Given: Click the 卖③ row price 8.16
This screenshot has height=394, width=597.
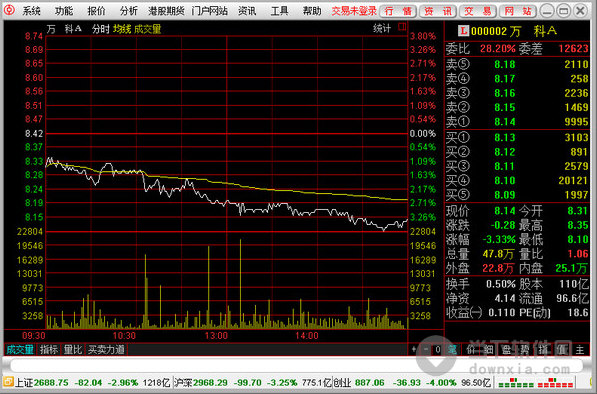Looking at the screenshot, I should point(505,93).
